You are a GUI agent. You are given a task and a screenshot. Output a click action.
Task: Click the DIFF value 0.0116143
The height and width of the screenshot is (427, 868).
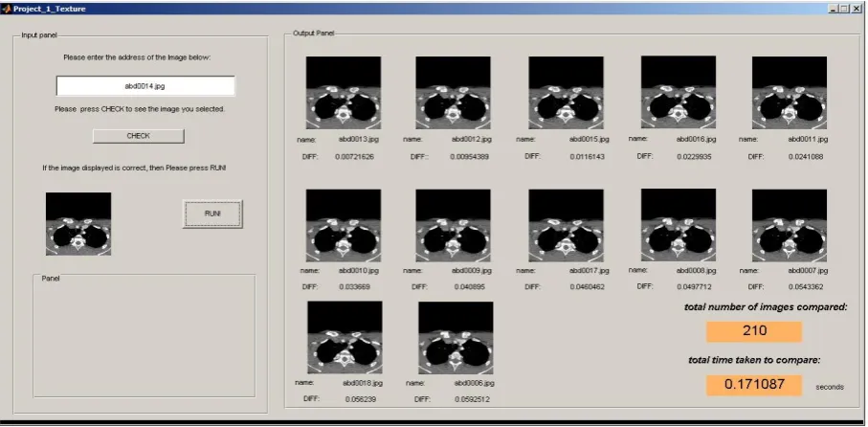pyautogui.click(x=588, y=157)
